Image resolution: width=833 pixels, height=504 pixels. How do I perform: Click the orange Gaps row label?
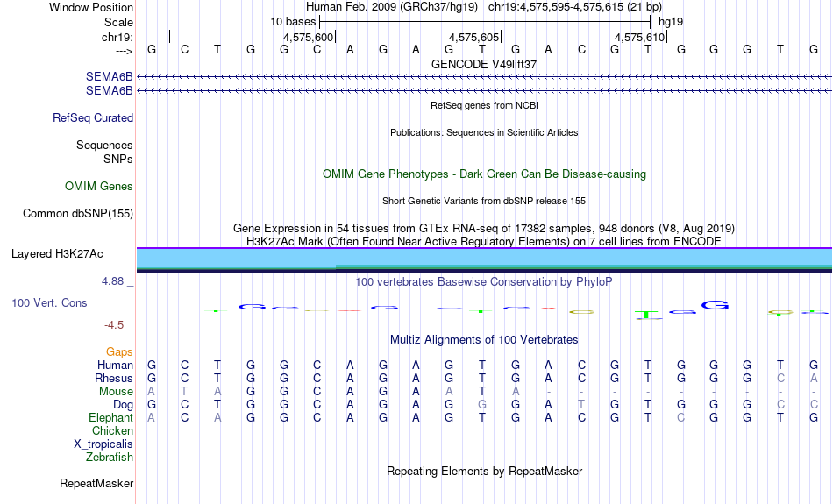tap(119, 351)
